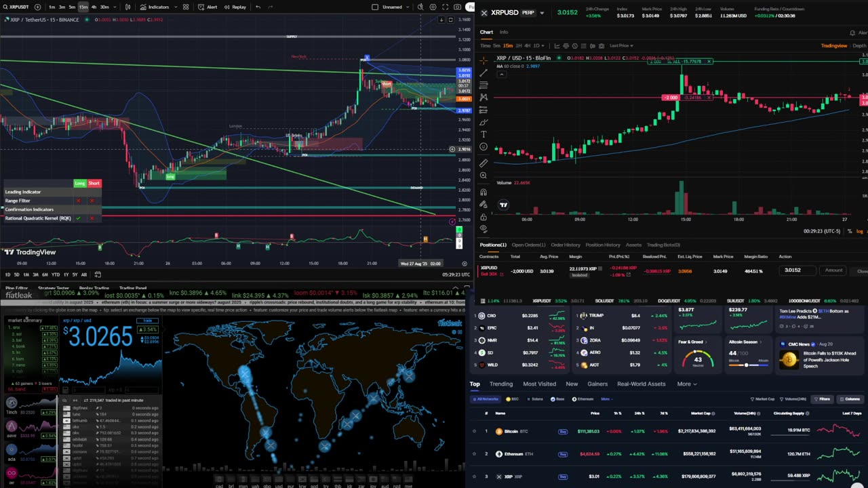Undo last action in TradingView
The image size is (868, 488).
[258, 7]
